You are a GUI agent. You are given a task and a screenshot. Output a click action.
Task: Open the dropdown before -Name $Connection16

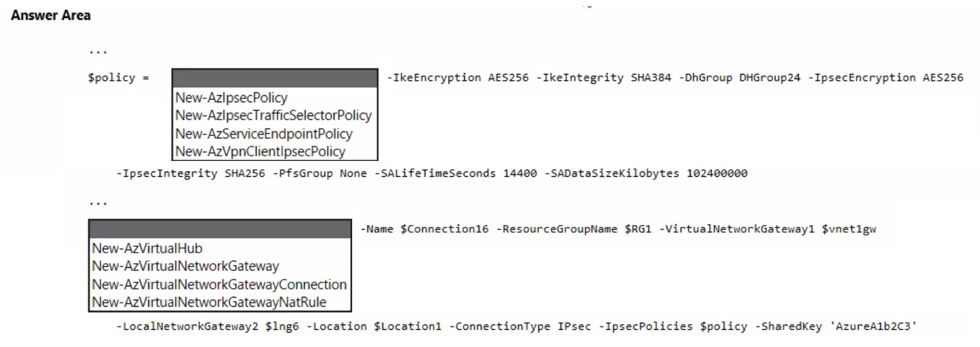tap(220, 230)
